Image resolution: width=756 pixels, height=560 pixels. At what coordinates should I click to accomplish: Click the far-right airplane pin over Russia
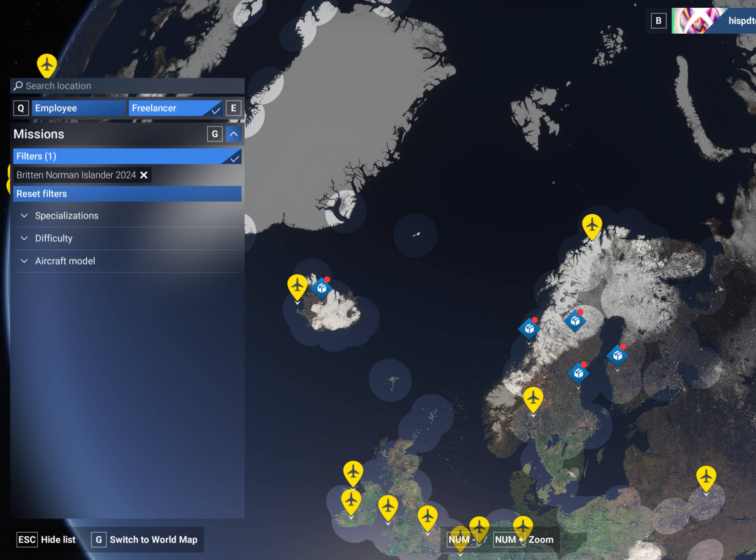click(x=706, y=477)
